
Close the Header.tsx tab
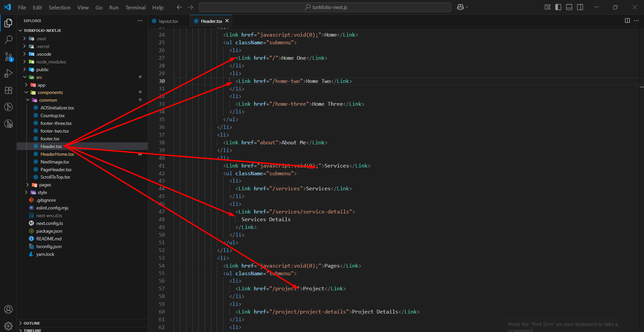pos(227,21)
